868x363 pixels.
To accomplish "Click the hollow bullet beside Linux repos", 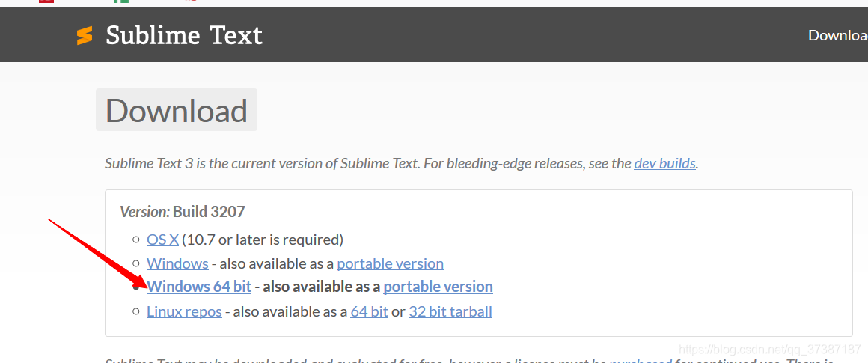I will click(x=136, y=312).
